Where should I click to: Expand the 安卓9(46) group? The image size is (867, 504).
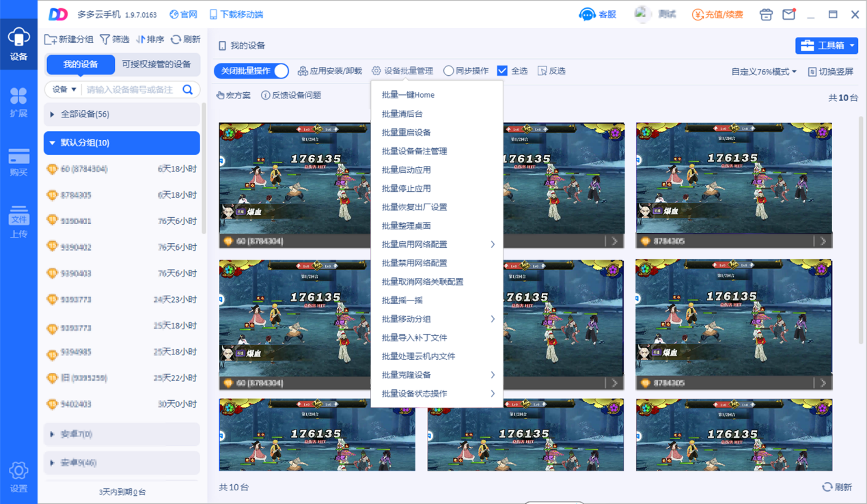pyautogui.click(x=122, y=463)
